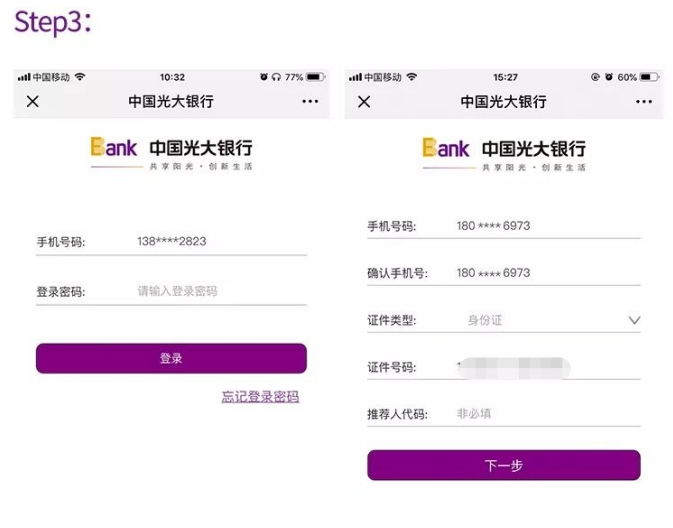The height and width of the screenshot is (528, 673).
Task: Tap the 15:27 clock on right screen
Action: click(x=505, y=77)
